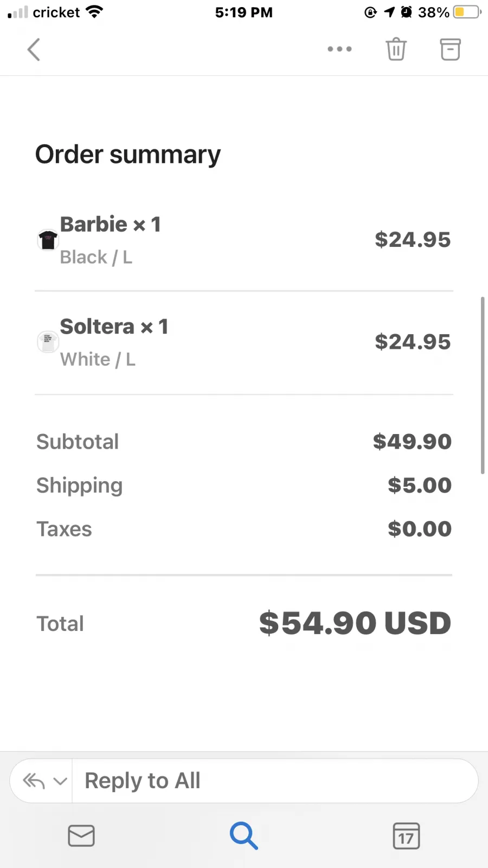
Task: Tap the battery indicator in the status bar
Action: click(467, 12)
